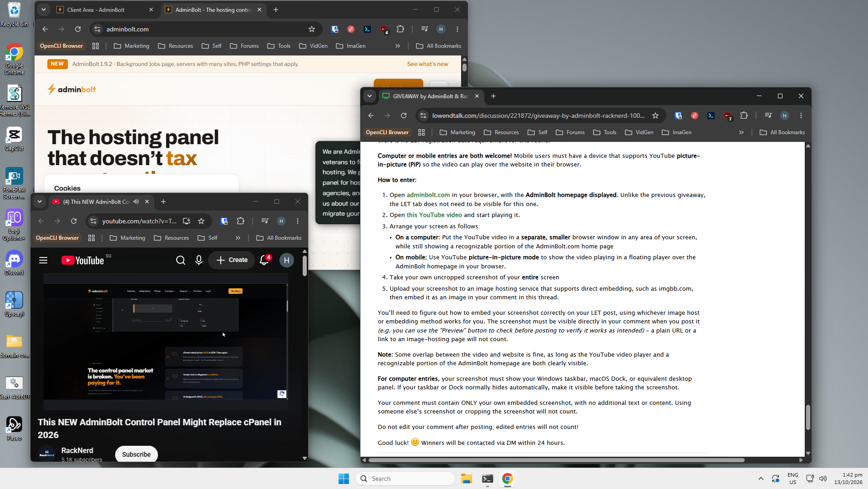Bookmark the lowendtalk page with star icon
This screenshot has width=868, height=489.
(655, 116)
